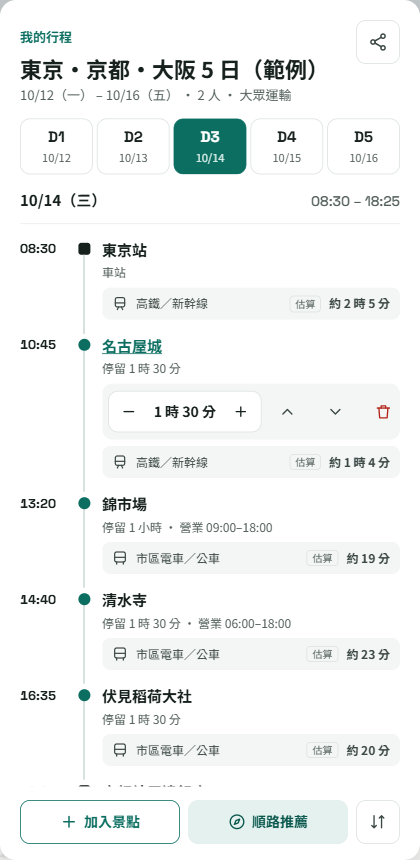Image resolution: width=420 pixels, height=860 pixels.
Task: Click the reorder arrows icon button
Action: 378,822
